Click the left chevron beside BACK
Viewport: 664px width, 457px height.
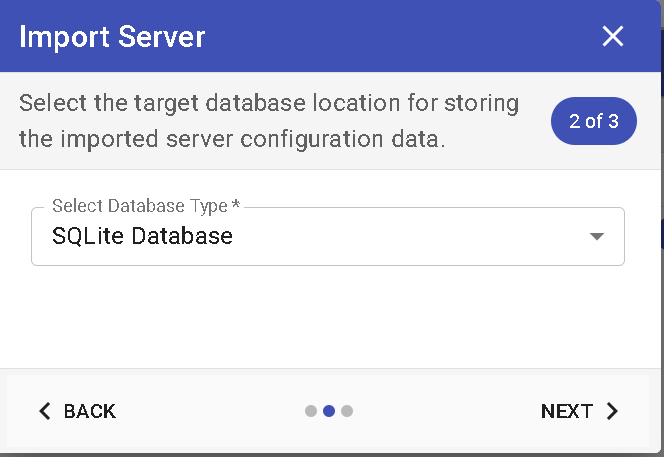[44, 411]
